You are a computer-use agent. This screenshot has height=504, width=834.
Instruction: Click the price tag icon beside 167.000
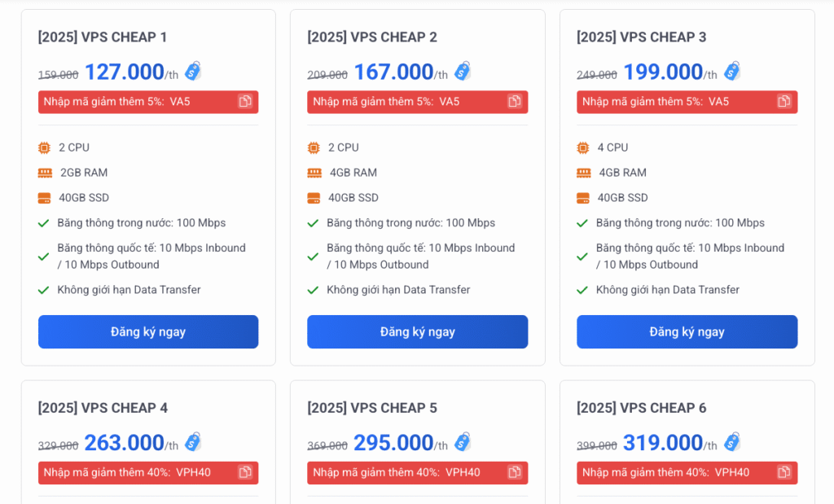(x=463, y=72)
